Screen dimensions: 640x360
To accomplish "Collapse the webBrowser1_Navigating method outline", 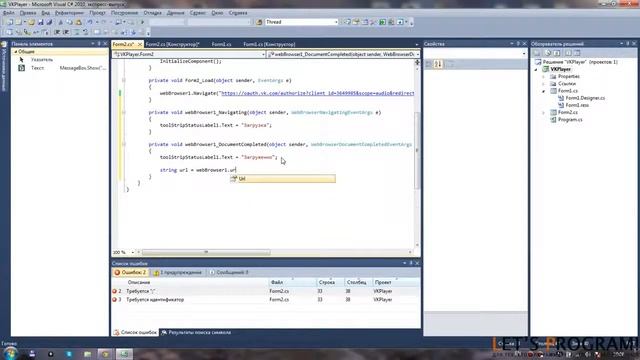I will tap(124, 112).
